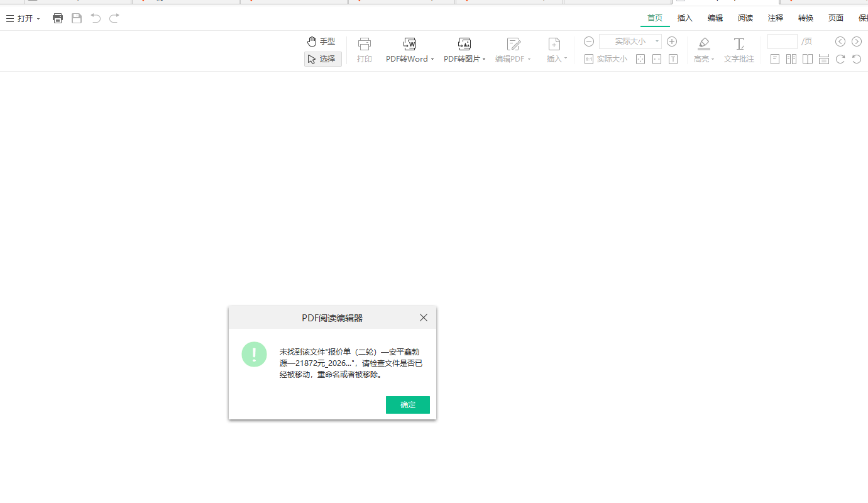Image resolution: width=868 pixels, height=503 pixels.
Task: Expand the PDF转Word dropdown arrow
Action: 432,60
